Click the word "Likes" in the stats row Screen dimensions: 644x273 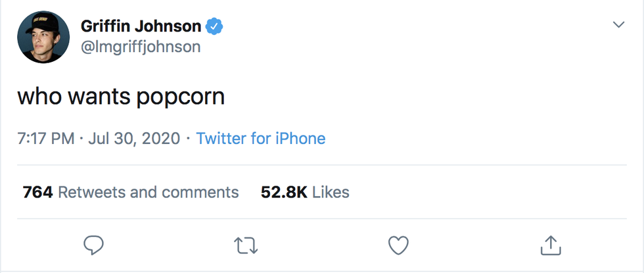point(331,192)
